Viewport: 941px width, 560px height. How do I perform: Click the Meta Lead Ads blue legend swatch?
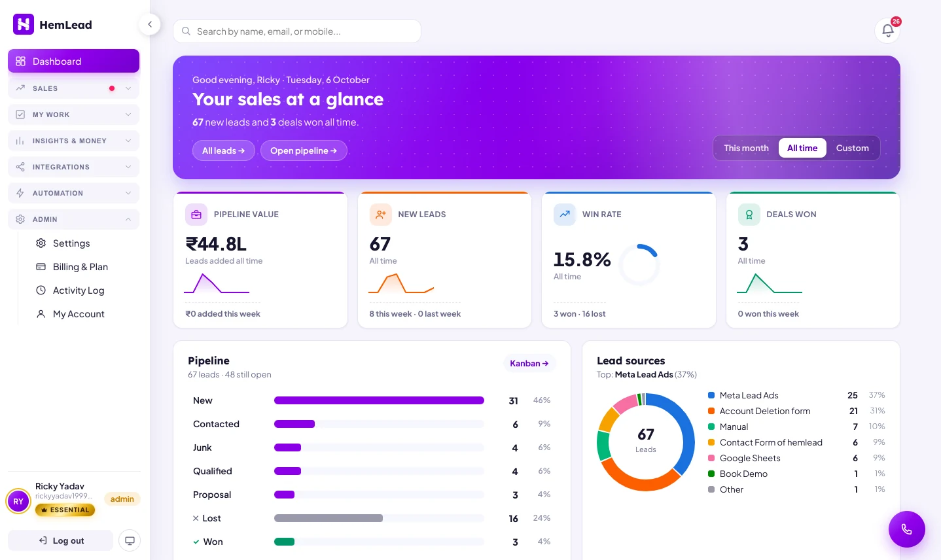tap(711, 395)
